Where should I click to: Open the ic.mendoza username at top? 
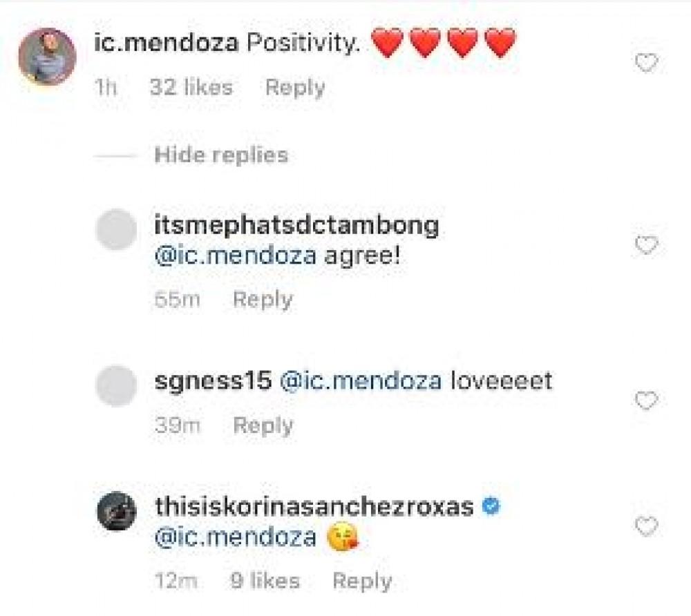(166, 44)
